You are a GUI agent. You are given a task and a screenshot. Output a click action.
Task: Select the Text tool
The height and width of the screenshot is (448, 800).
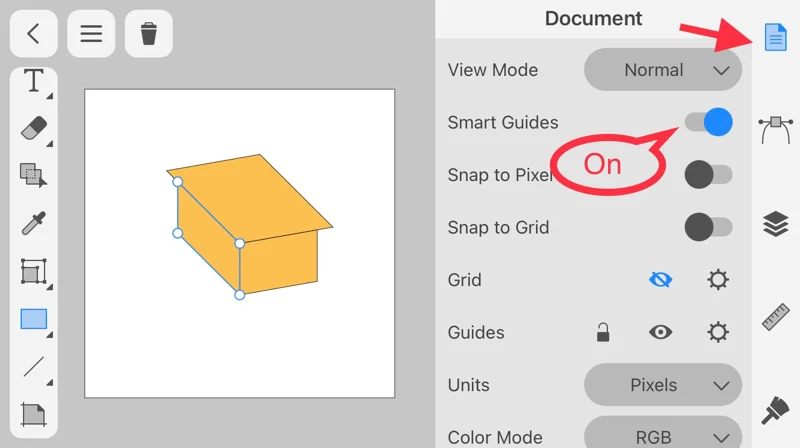pos(34,82)
